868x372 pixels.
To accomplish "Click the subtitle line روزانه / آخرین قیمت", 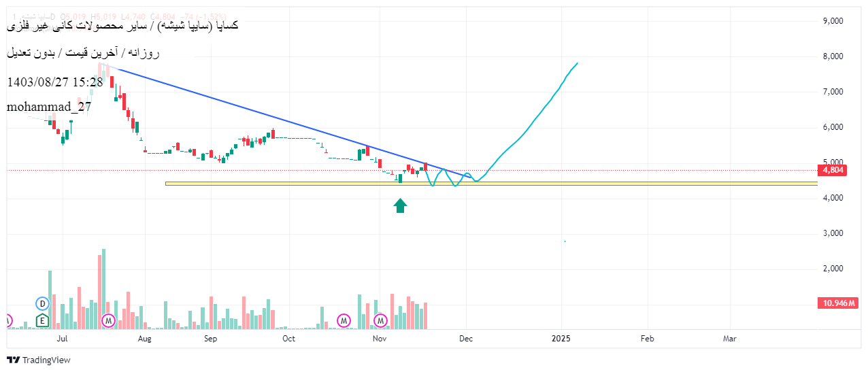I will (x=84, y=52).
